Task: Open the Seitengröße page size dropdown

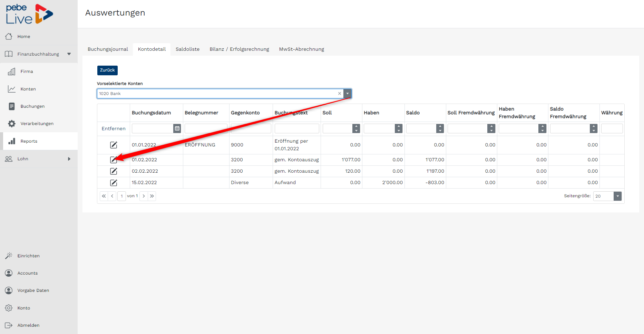Action: coord(617,196)
